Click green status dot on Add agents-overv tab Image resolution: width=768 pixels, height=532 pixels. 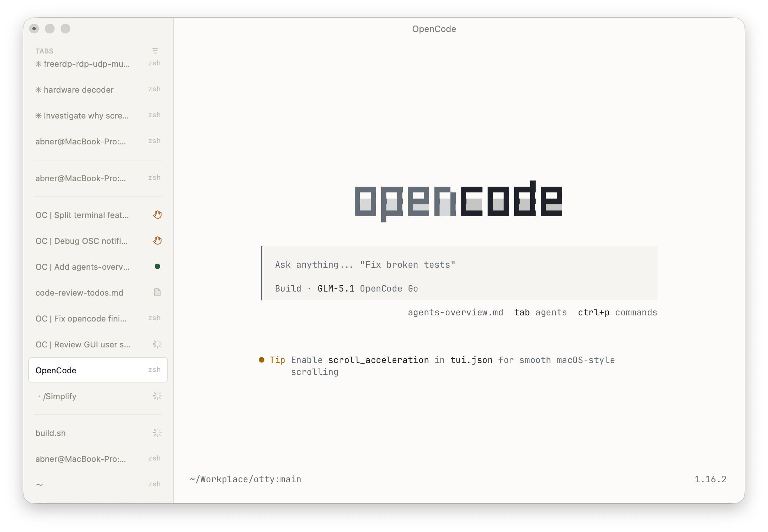coord(157,266)
